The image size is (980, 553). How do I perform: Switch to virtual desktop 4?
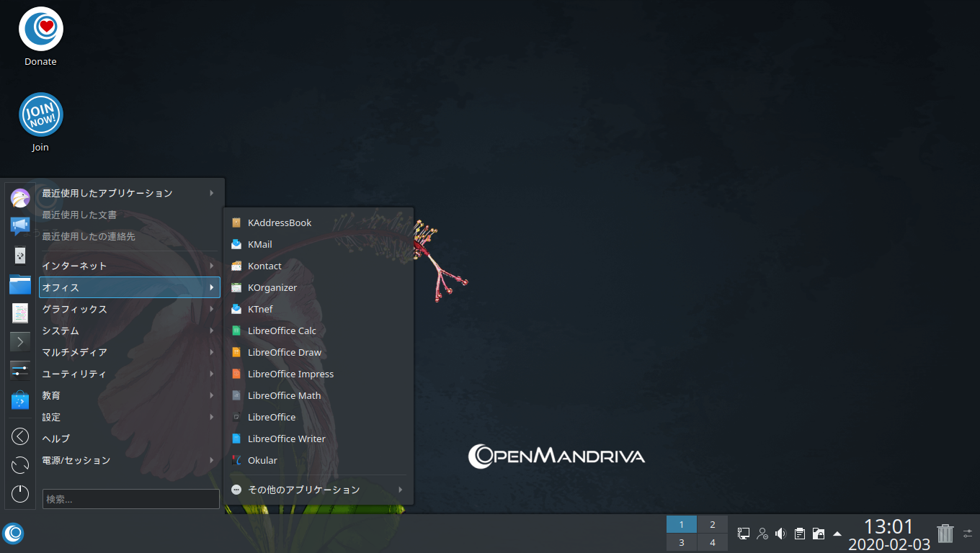713,542
